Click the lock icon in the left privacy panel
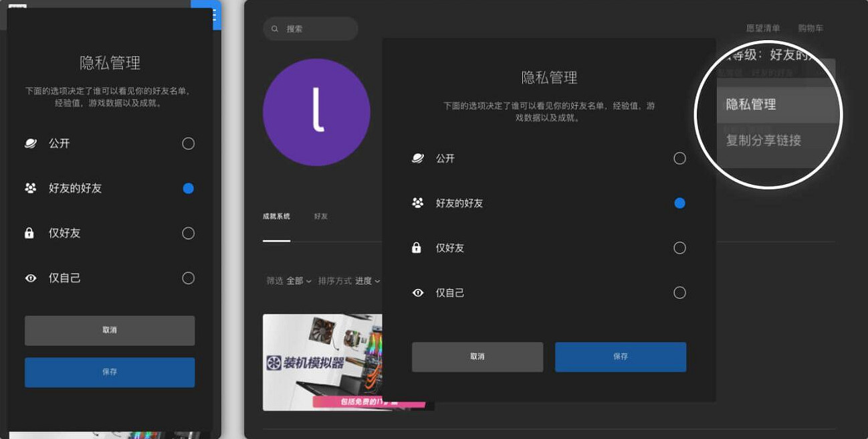This screenshot has height=439, width=868. tap(30, 233)
